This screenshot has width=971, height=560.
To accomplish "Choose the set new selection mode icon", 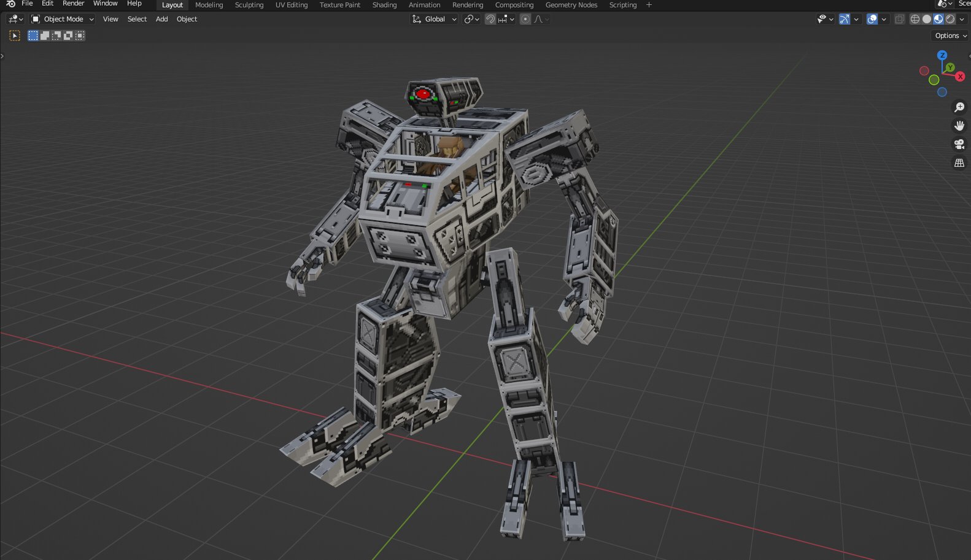I will pyautogui.click(x=33, y=36).
